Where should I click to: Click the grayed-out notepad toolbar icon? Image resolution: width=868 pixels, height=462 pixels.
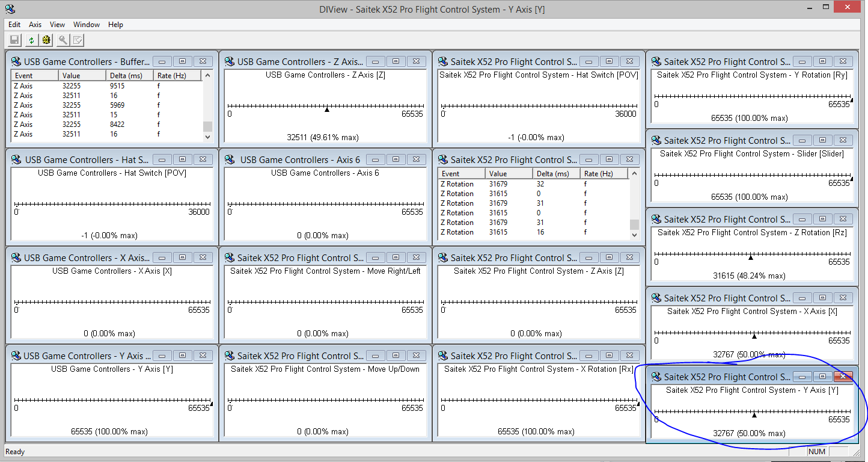click(x=78, y=40)
